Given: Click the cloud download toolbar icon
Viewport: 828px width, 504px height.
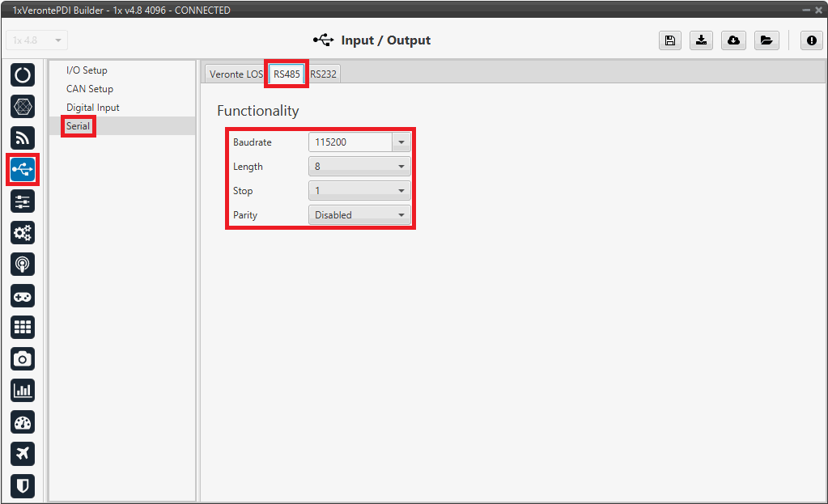Looking at the screenshot, I should coord(733,40).
